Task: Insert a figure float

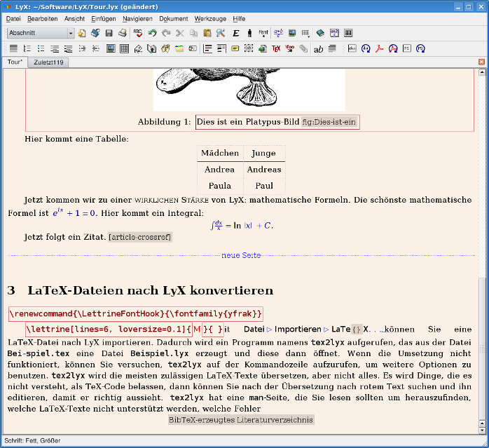Action: tap(111, 48)
